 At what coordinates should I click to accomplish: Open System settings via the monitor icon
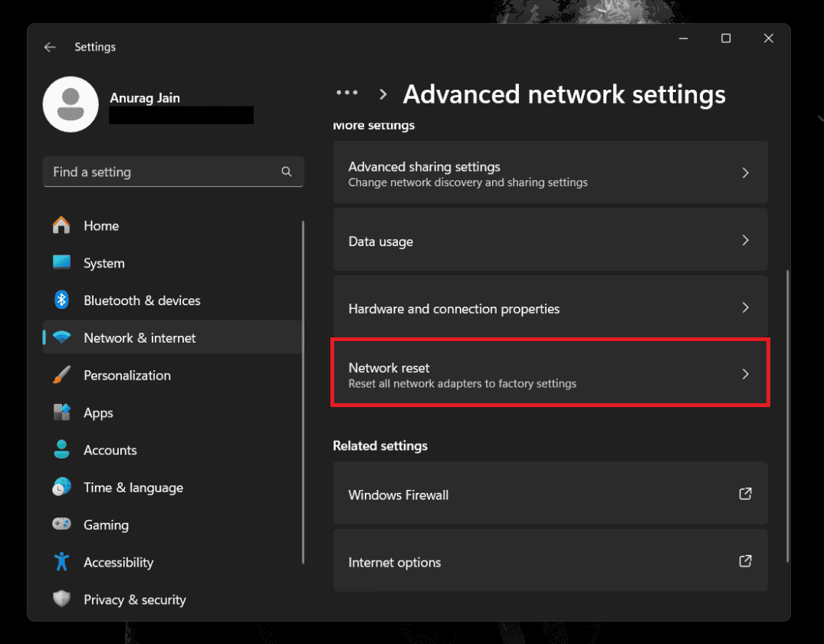(61, 263)
